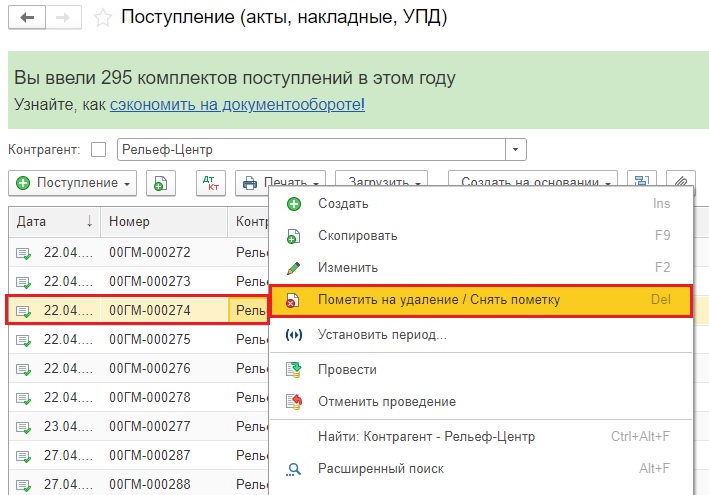Open the Дт/Кт postings icon
Image resolution: width=709 pixels, height=495 pixels.
point(210,183)
